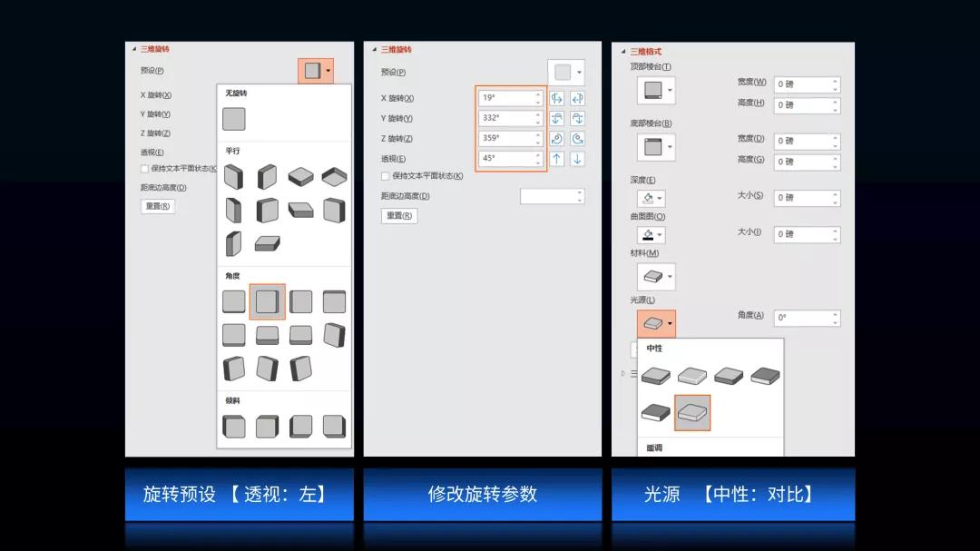980x551 pixels.
Task: Click the empty 距底边高度 input field
Action: [x=553, y=196]
